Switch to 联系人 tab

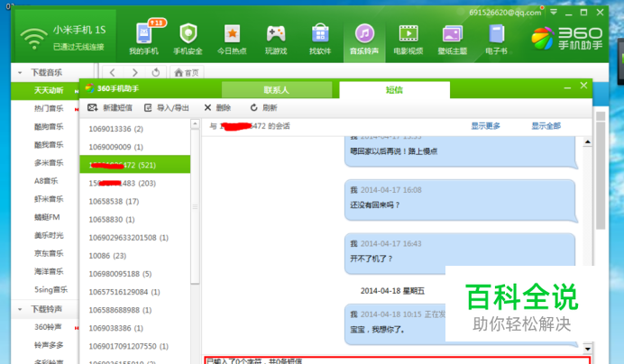tap(277, 90)
